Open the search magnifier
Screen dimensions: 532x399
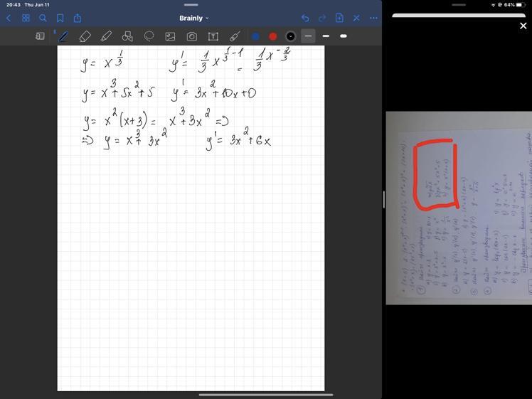coord(43,18)
